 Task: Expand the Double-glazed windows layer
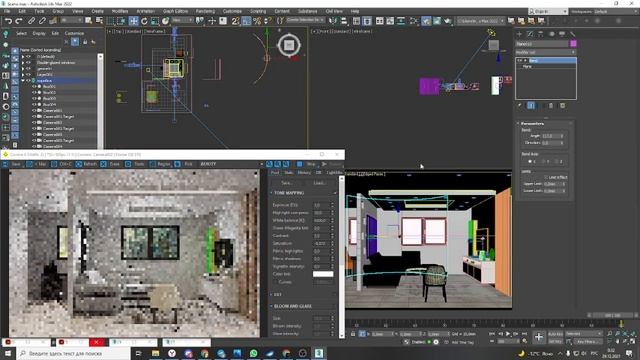pyautogui.click(x=23, y=63)
